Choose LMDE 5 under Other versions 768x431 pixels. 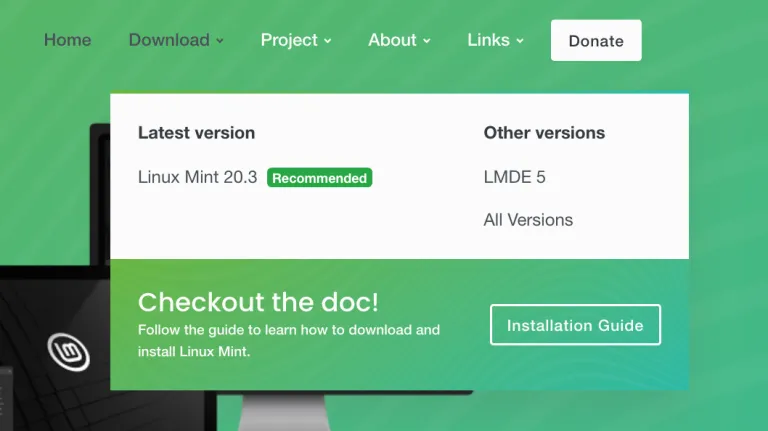514,177
